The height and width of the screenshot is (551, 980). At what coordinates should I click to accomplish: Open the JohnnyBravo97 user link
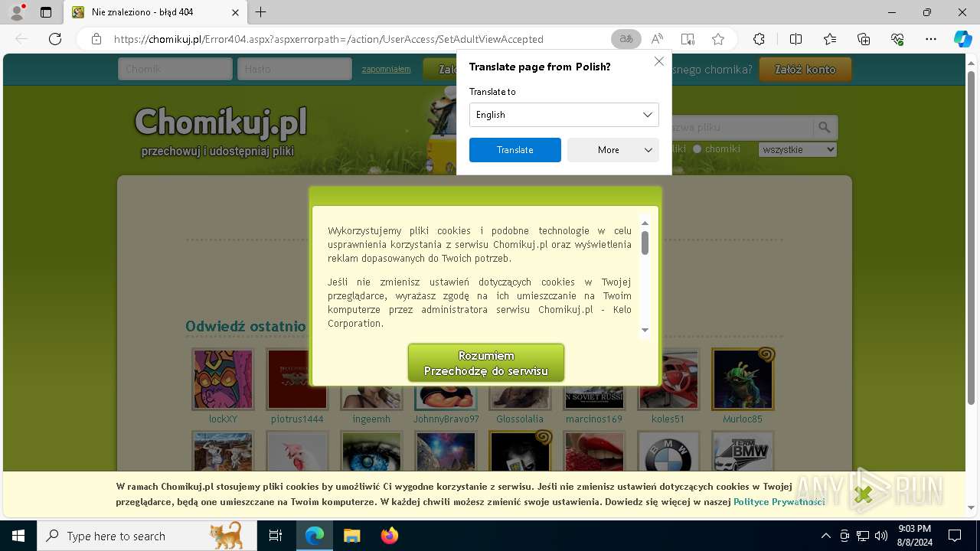tap(446, 419)
